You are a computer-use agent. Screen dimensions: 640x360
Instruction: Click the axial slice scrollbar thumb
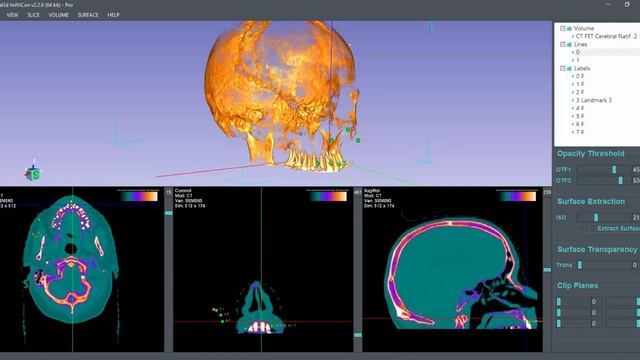pyautogui.click(x=169, y=213)
